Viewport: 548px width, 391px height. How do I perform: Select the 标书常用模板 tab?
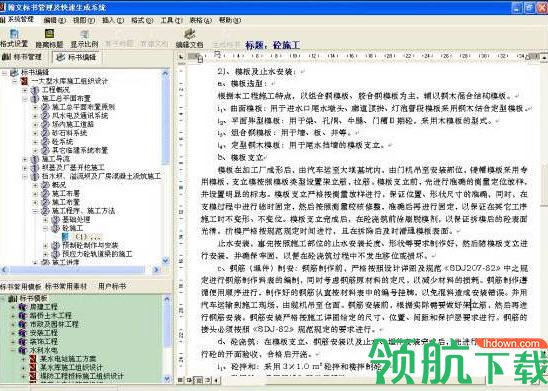coord(21,287)
